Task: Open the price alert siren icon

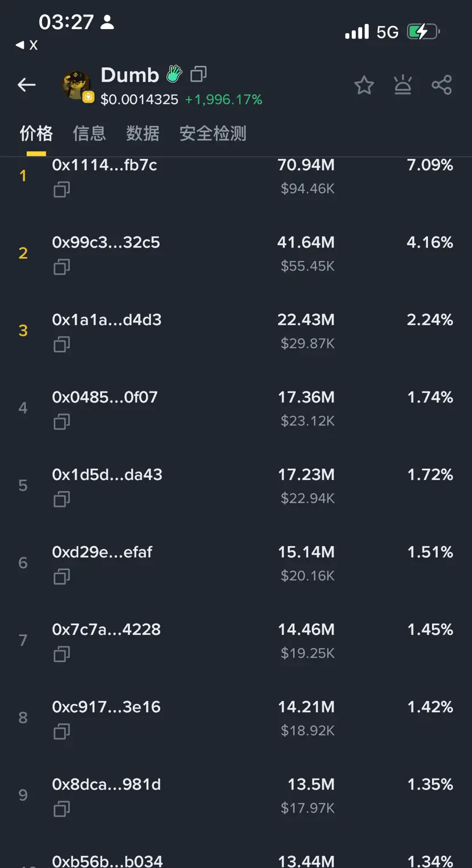Action: (x=402, y=85)
